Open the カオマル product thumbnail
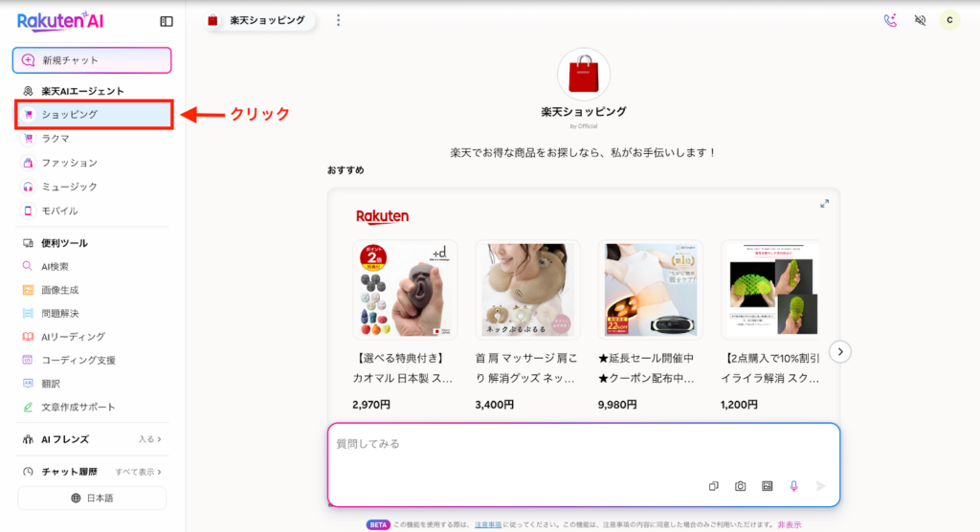Screen dimensions: 980x532 tap(405, 290)
